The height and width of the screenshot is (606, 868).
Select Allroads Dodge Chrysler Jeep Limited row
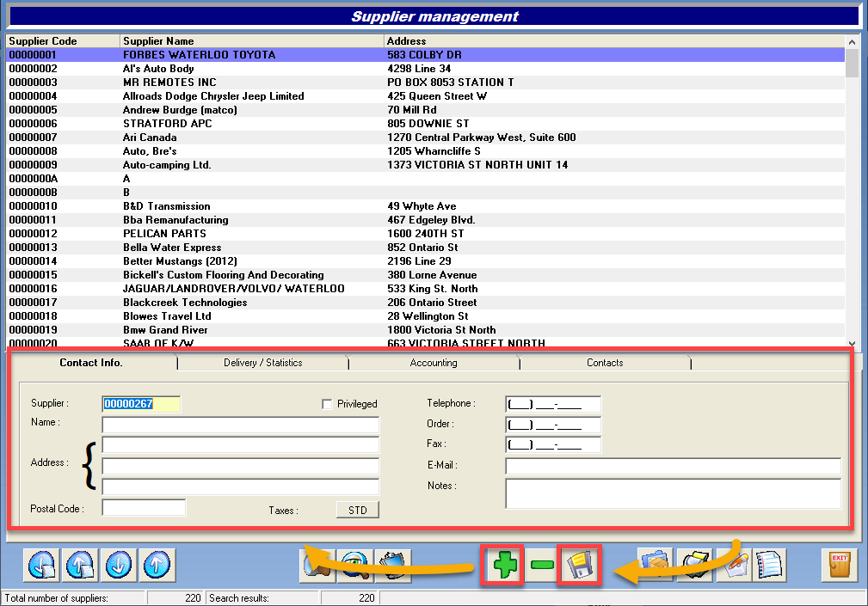point(425,96)
